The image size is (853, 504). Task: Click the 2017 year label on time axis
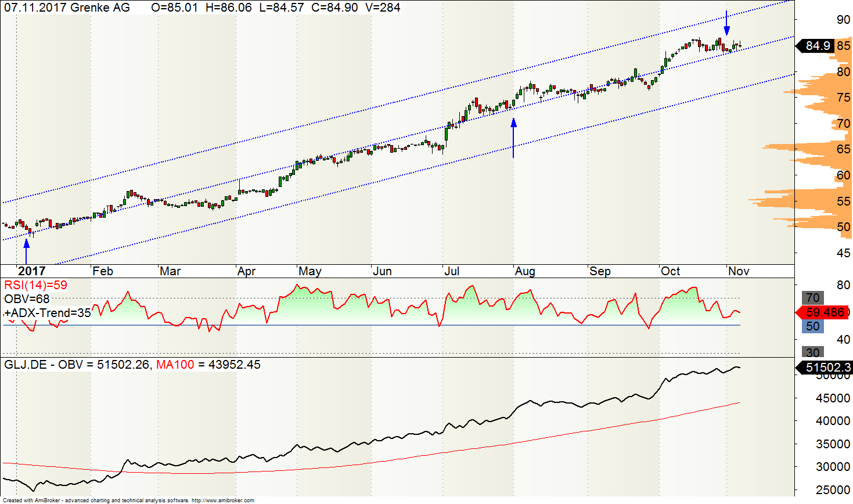point(31,271)
